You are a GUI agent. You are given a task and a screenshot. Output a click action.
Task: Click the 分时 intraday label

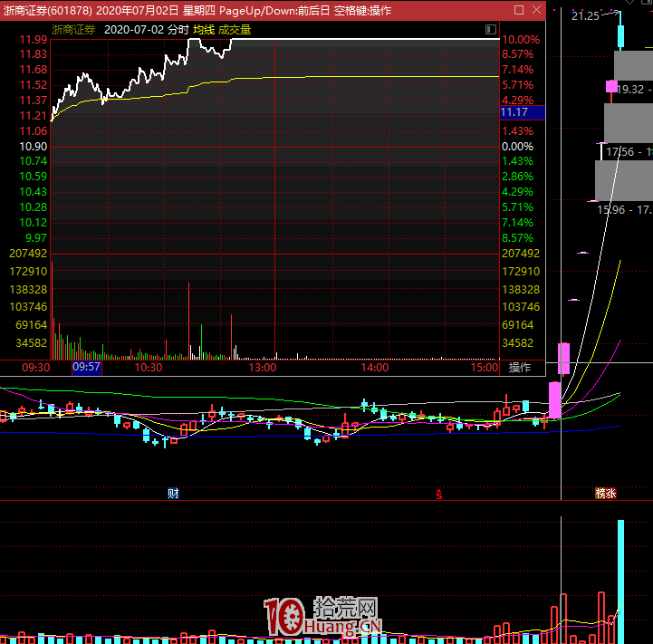178,30
